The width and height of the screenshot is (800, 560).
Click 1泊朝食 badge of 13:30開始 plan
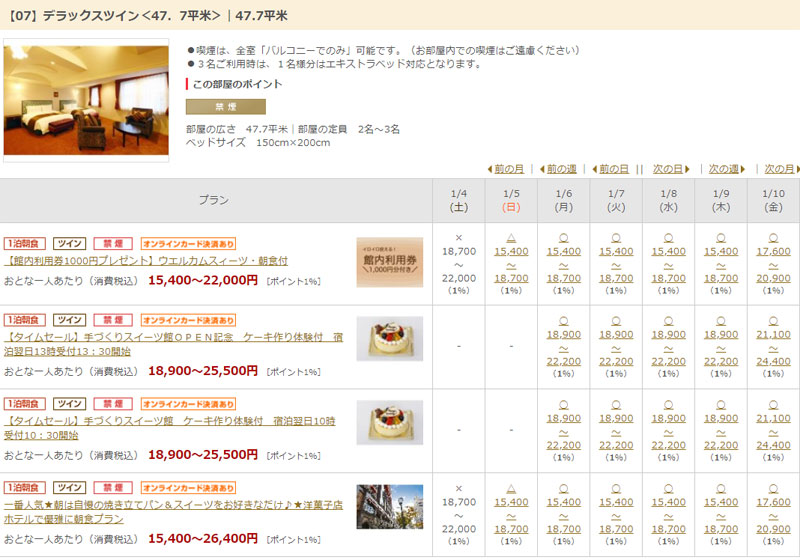pos(24,320)
